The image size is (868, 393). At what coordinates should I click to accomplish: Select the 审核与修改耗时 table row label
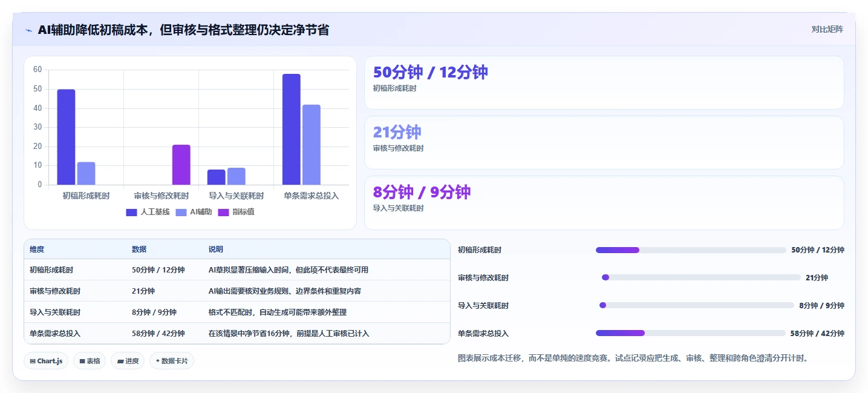(x=55, y=291)
